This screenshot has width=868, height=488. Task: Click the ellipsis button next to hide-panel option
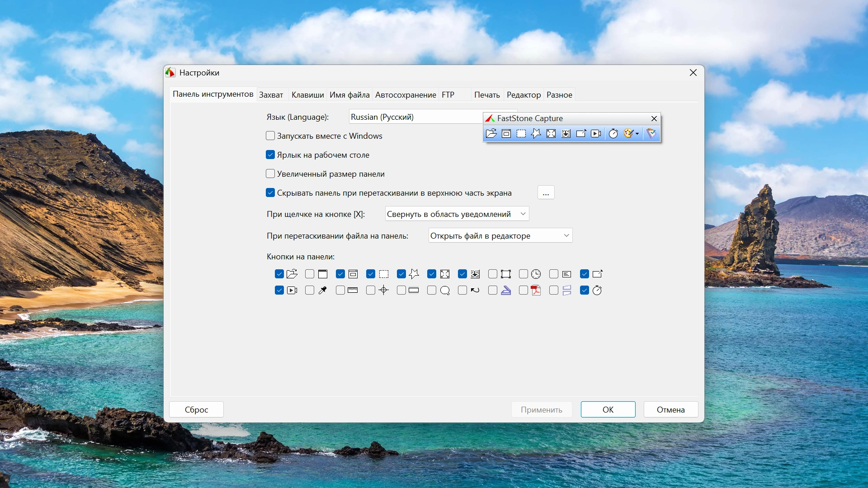(546, 193)
